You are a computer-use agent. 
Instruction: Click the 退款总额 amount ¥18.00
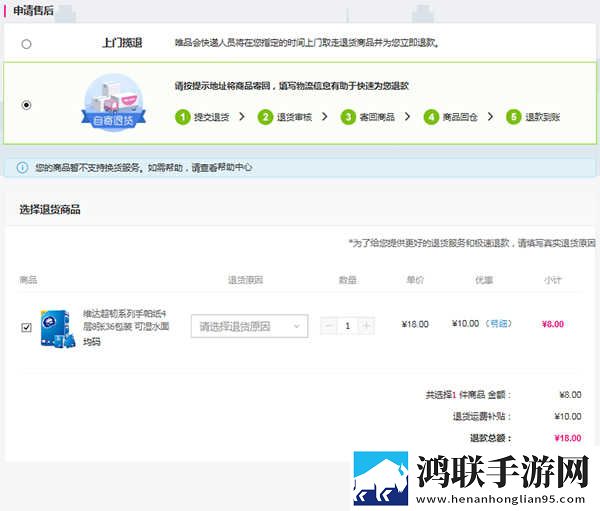coord(568,438)
